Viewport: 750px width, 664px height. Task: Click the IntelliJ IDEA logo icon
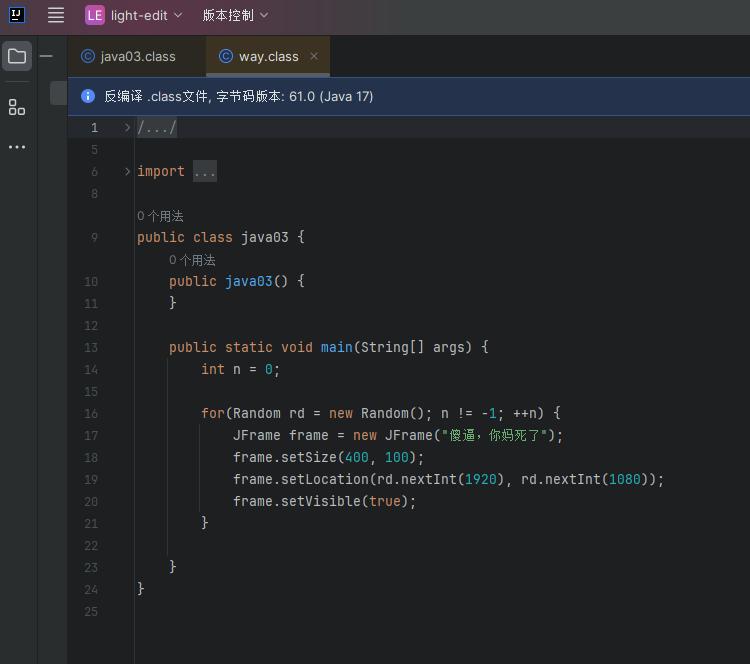17,15
